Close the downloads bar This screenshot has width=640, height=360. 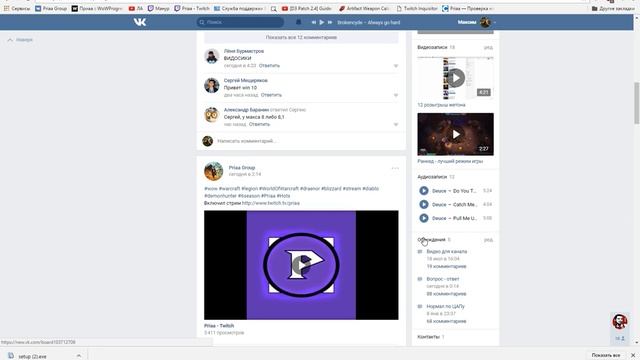[633, 356]
